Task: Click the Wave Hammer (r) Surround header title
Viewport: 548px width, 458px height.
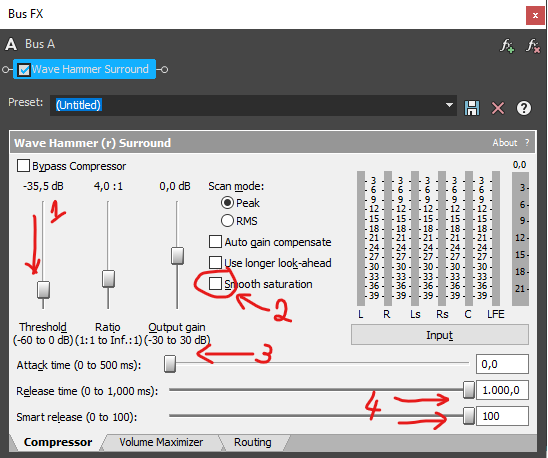Action: (x=93, y=143)
